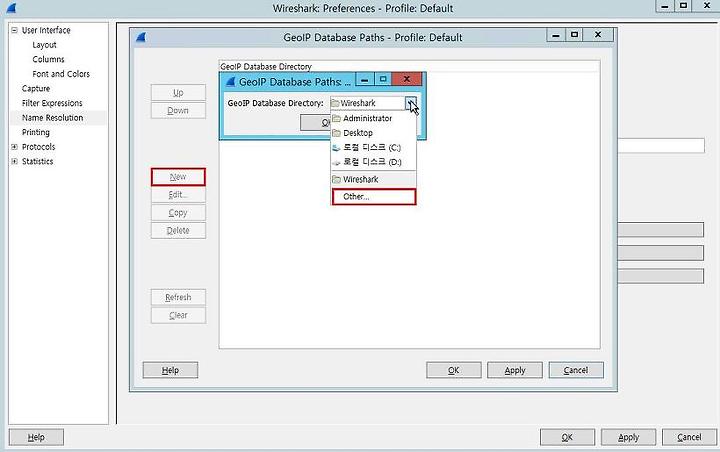This screenshot has width=720, height=452.
Task: Minimize the small GeoIP popup window
Action: coord(365,80)
